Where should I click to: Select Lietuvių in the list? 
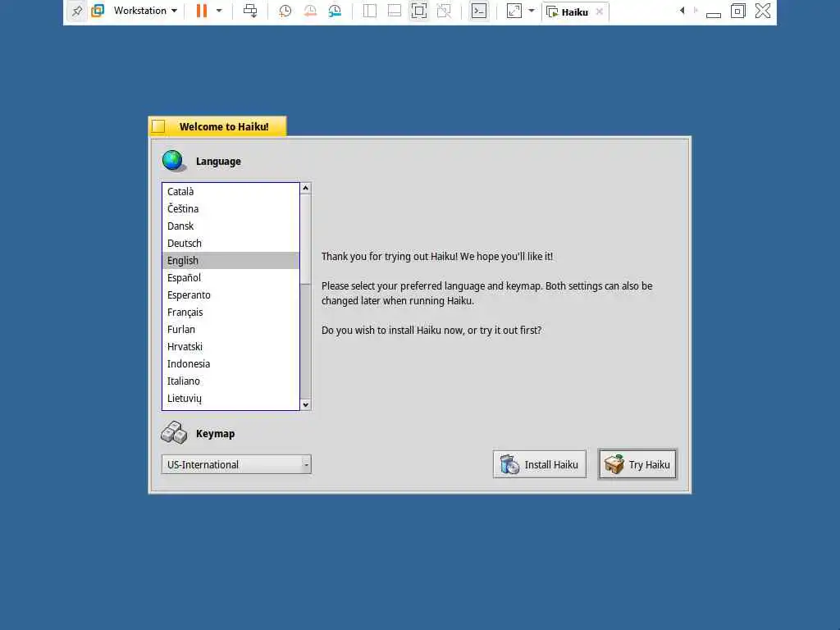point(231,398)
